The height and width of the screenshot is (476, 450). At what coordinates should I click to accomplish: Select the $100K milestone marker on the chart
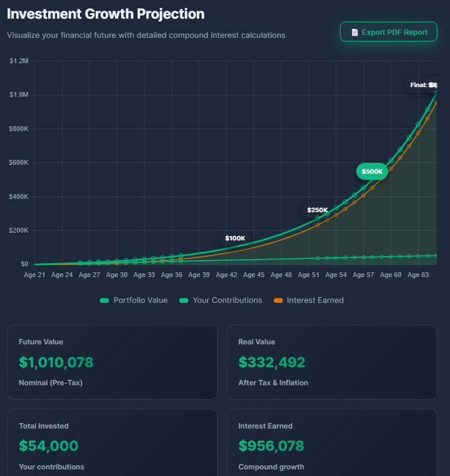[235, 238]
